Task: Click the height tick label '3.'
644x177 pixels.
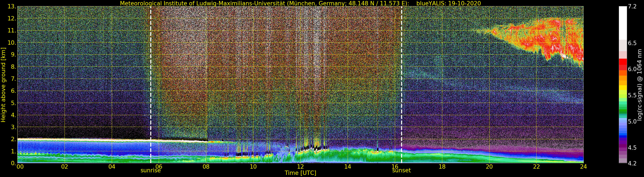Action: click(x=13, y=127)
